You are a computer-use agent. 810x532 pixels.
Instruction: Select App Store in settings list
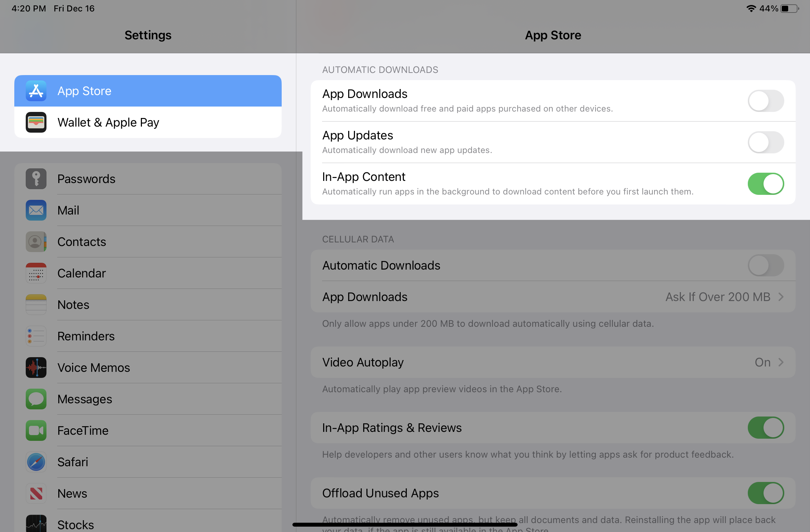(x=148, y=91)
